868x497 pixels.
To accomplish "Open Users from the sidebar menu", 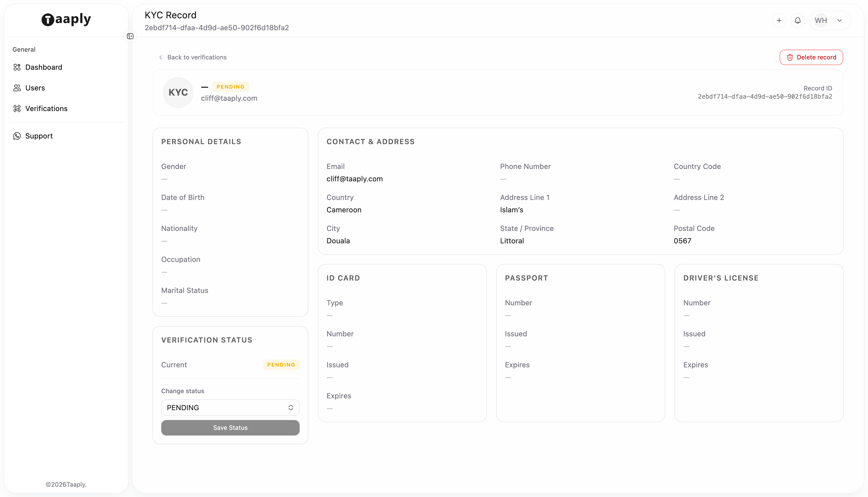I will click(35, 88).
